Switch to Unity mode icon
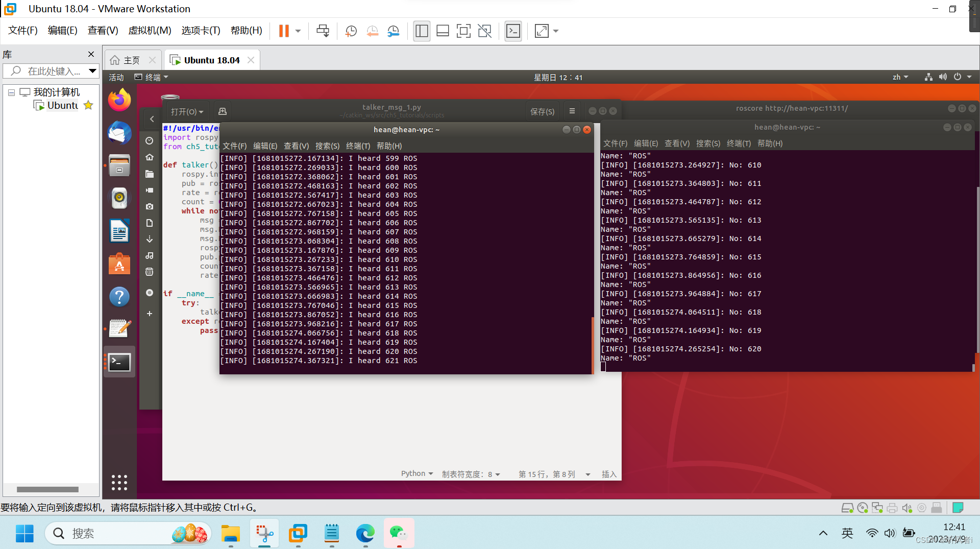The width and height of the screenshot is (980, 549). click(484, 31)
